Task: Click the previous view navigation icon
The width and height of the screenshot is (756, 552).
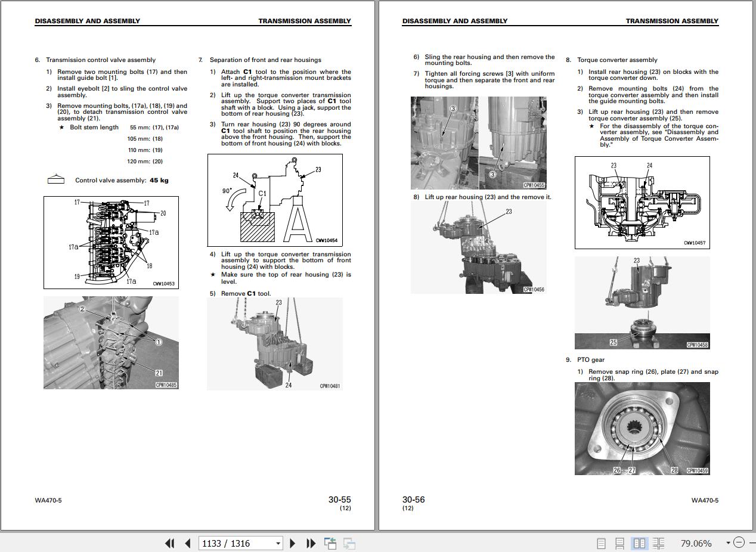Action: pyautogui.click(x=330, y=543)
